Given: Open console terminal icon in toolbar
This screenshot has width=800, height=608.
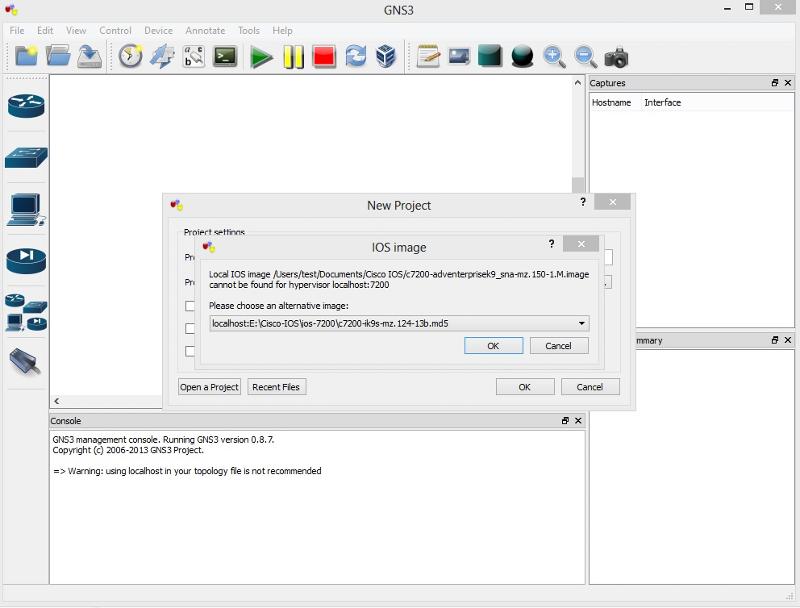Looking at the screenshot, I should [x=225, y=56].
